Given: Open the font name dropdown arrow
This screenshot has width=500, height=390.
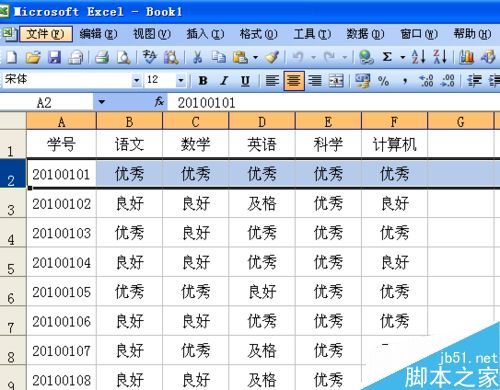Looking at the screenshot, I should click(x=136, y=80).
